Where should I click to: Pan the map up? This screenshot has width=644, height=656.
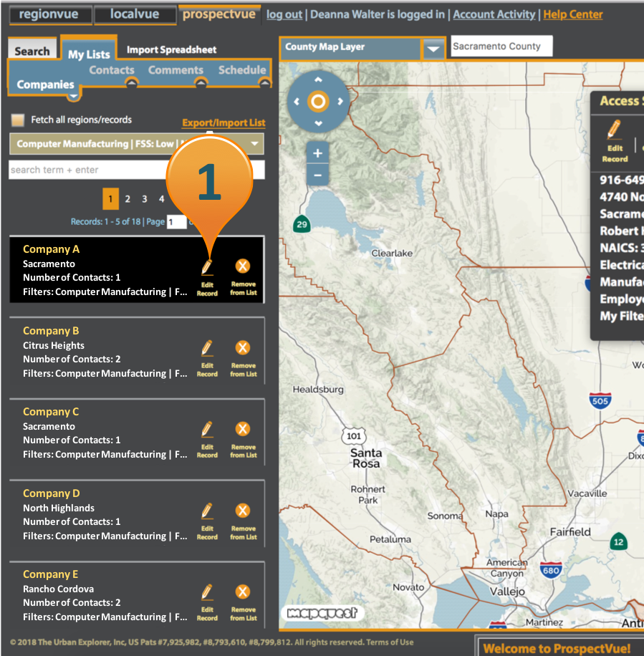(319, 79)
